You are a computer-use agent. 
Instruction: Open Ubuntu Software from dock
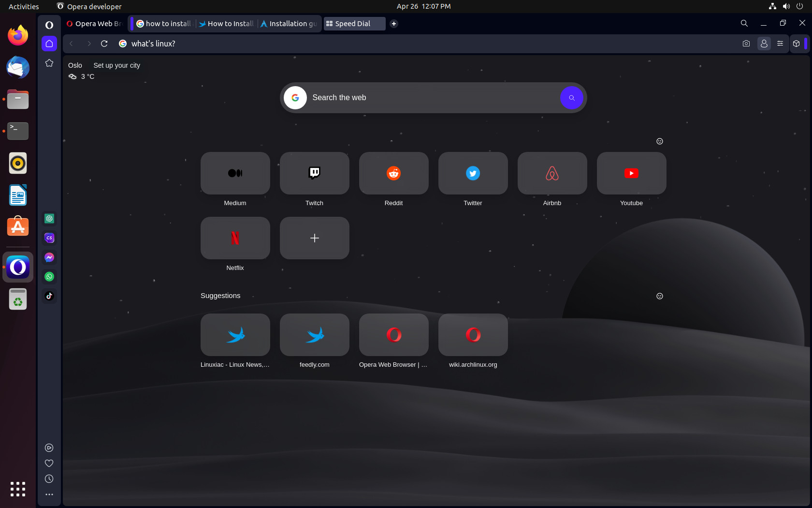[x=18, y=227]
